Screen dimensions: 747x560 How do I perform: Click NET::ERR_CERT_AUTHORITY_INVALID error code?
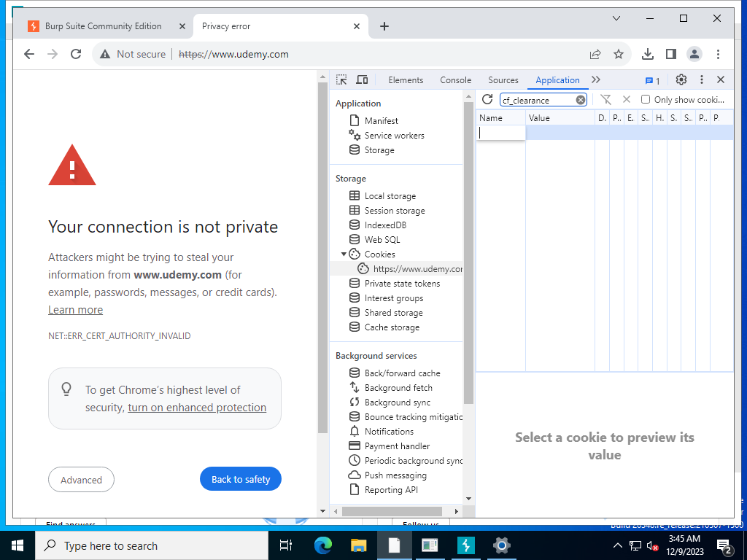119,335
